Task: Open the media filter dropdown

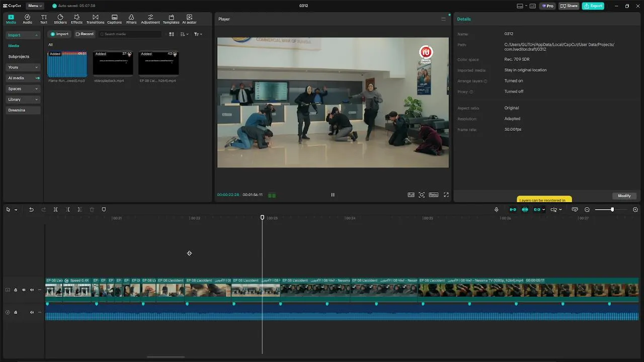Action: (198, 34)
